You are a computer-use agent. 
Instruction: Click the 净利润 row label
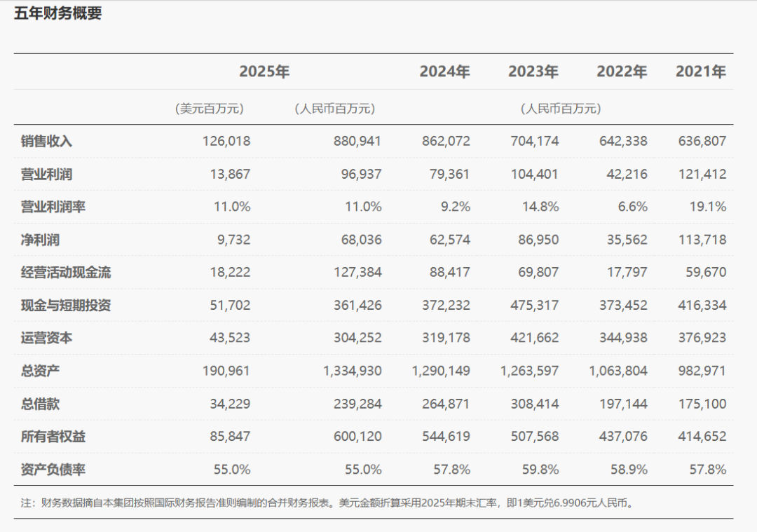40,240
